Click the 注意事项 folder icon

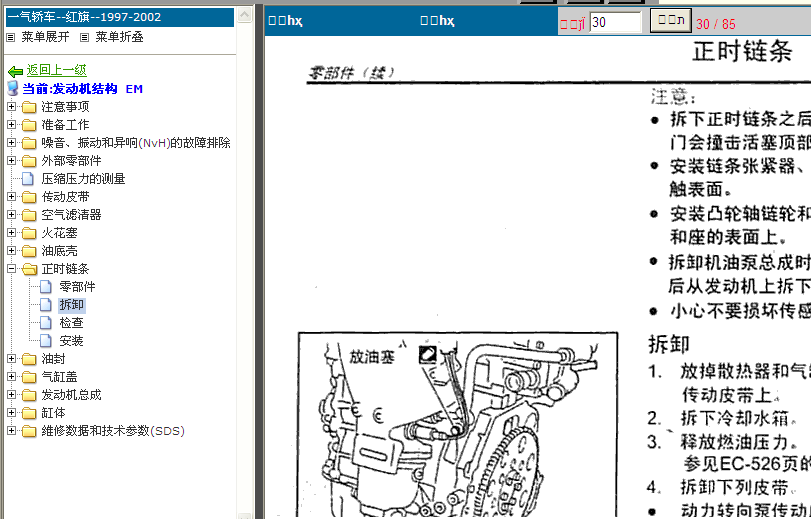[29, 107]
